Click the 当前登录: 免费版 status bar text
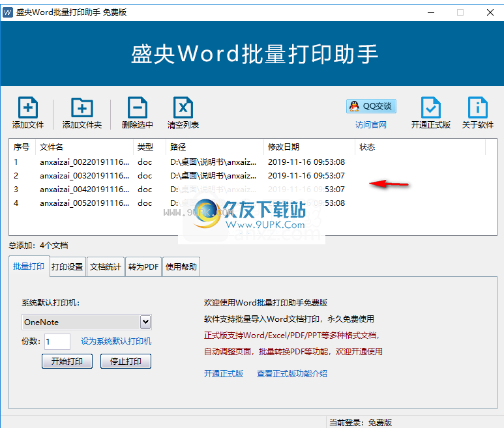 [x=361, y=423]
